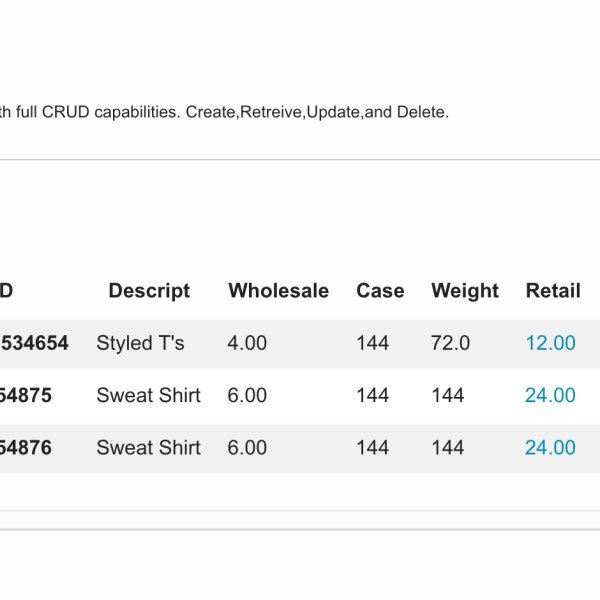Sort by the Wholesale column header
The height and width of the screenshot is (600, 600).
[278, 291]
